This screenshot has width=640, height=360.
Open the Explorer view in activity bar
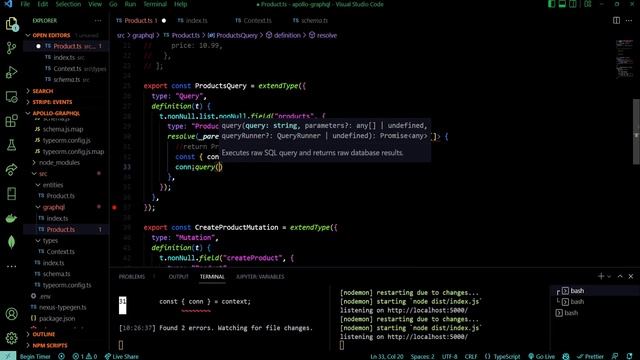click(x=11, y=24)
